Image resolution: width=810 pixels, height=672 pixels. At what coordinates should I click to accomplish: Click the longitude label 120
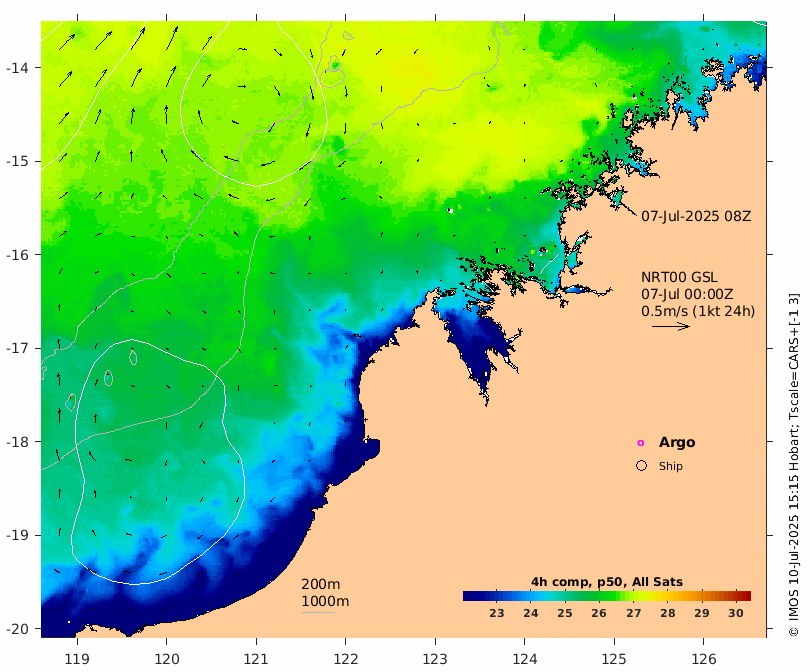click(x=166, y=659)
